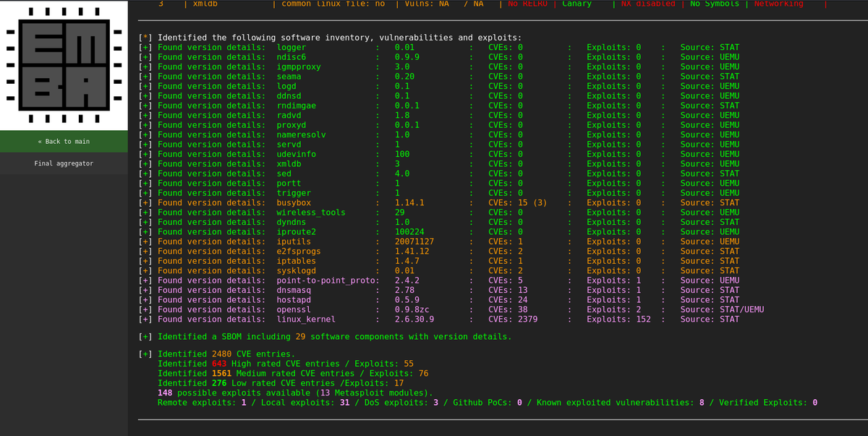The width and height of the screenshot is (868, 436).
Task: Click the 'iputils' component entry
Action: (x=294, y=241)
